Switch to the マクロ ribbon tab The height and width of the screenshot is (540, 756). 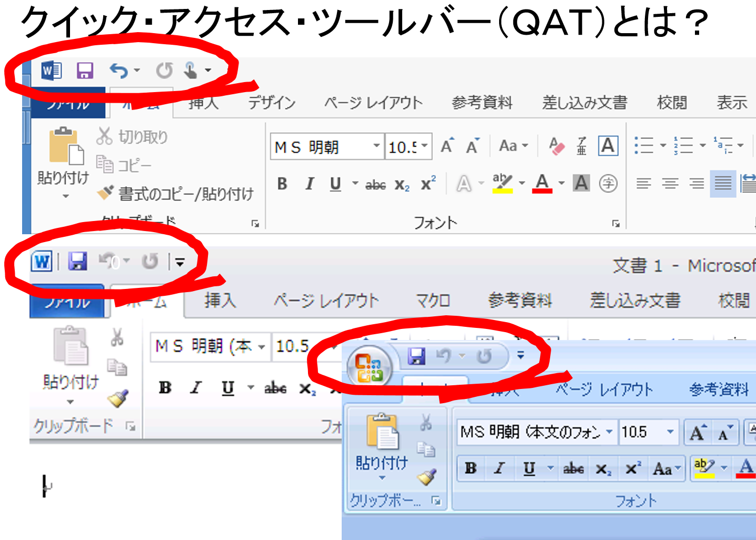tap(433, 301)
